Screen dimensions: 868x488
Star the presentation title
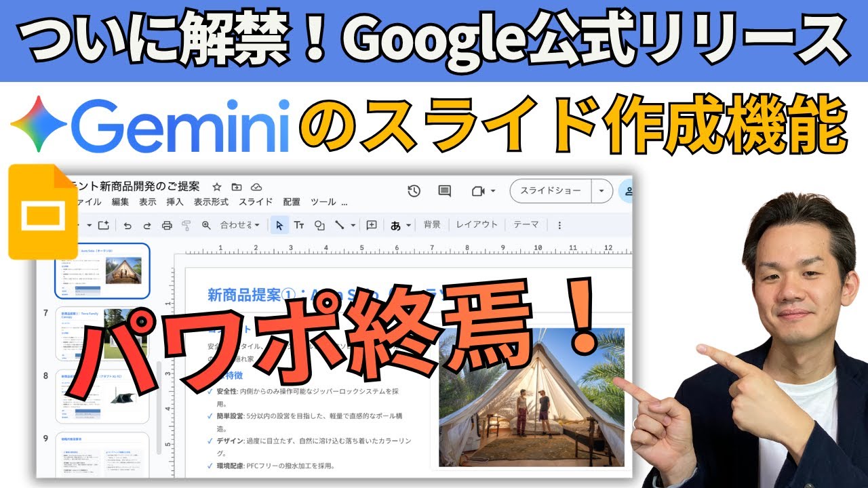pos(217,187)
